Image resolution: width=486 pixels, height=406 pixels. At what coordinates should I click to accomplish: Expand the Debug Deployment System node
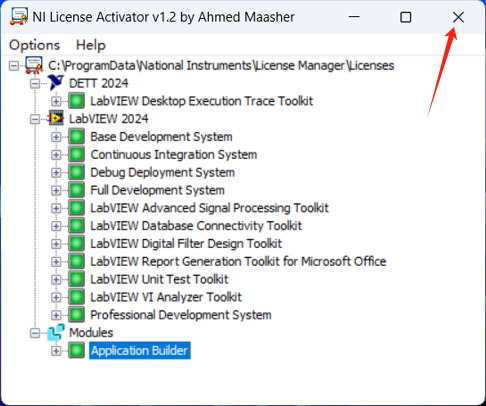(56, 173)
